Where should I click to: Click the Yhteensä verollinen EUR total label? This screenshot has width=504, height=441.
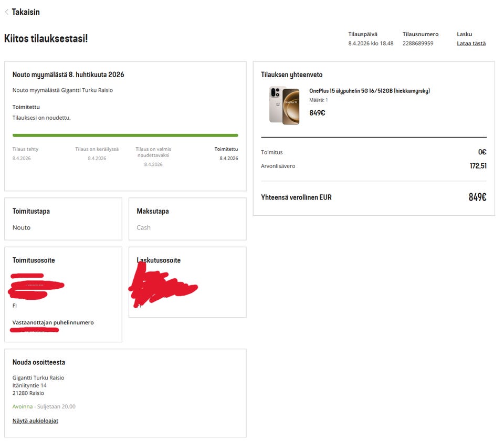(x=296, y=197)
